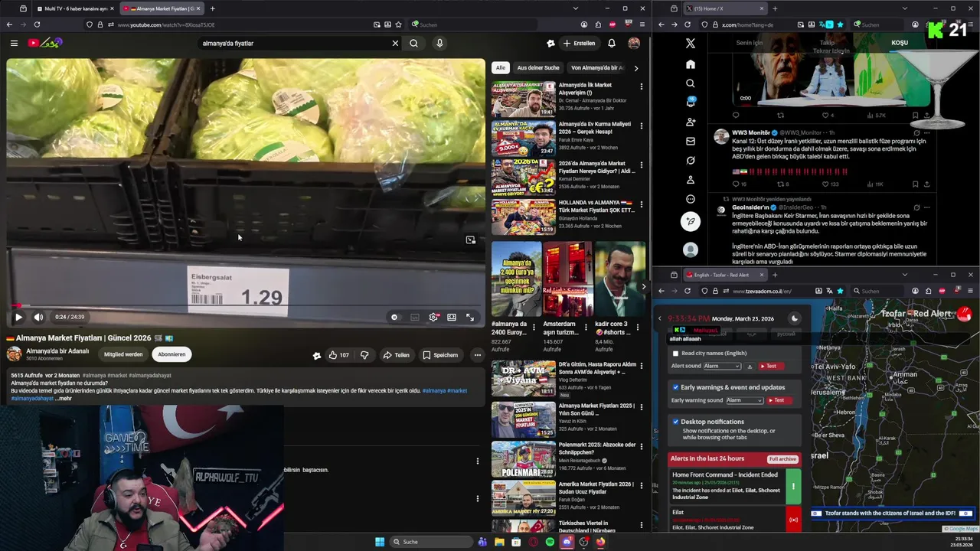980x551 pixels.
Task: Open more actions beside Speichern
Action: (x=477, y=355)
